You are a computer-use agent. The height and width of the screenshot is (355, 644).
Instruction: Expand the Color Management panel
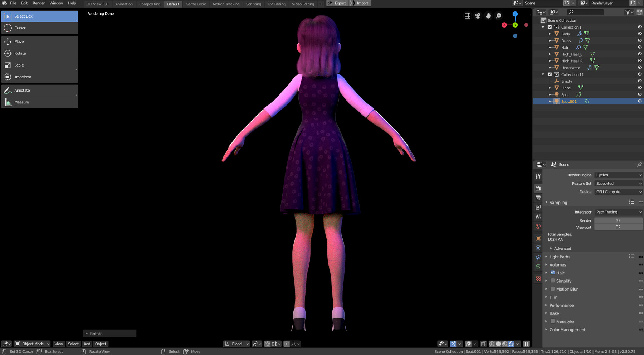coord(567,330)
